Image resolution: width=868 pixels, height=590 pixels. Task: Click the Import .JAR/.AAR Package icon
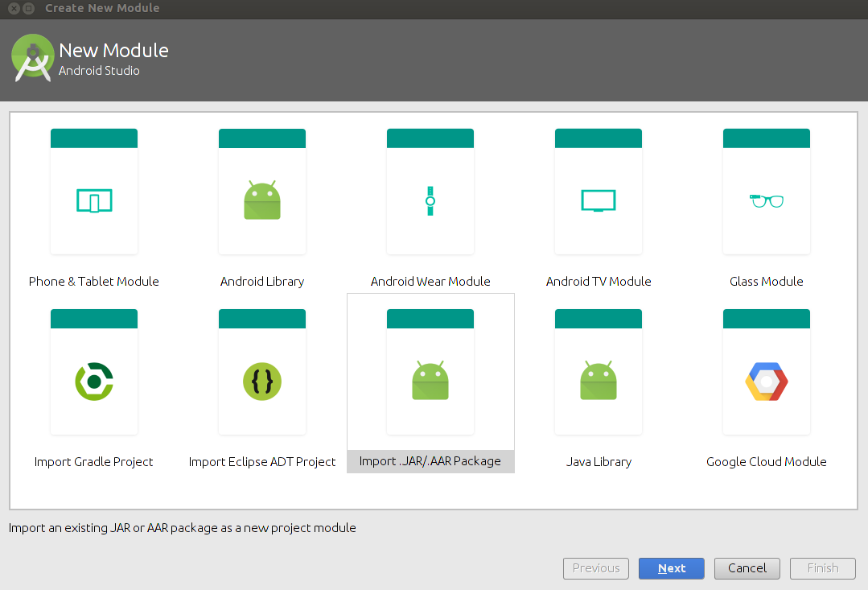430,381
